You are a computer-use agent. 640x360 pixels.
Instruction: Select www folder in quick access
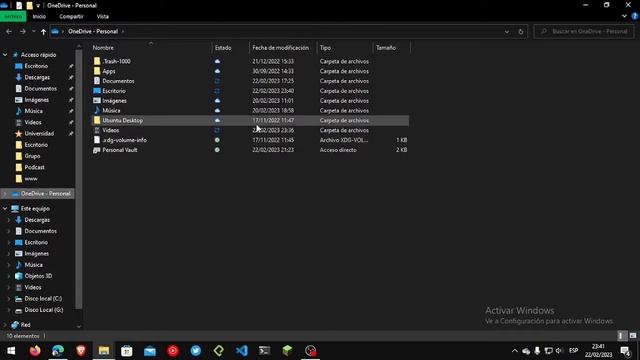pos(31,178)
